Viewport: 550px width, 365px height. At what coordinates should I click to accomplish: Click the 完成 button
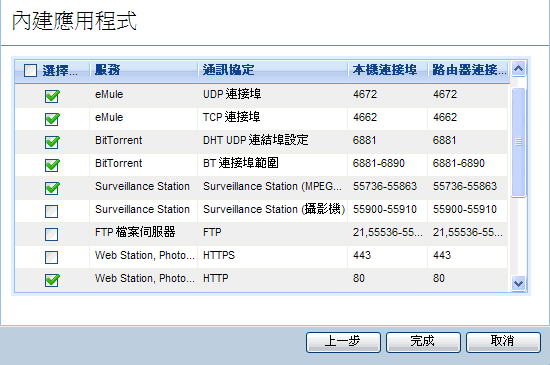click(x=423, y=342)
